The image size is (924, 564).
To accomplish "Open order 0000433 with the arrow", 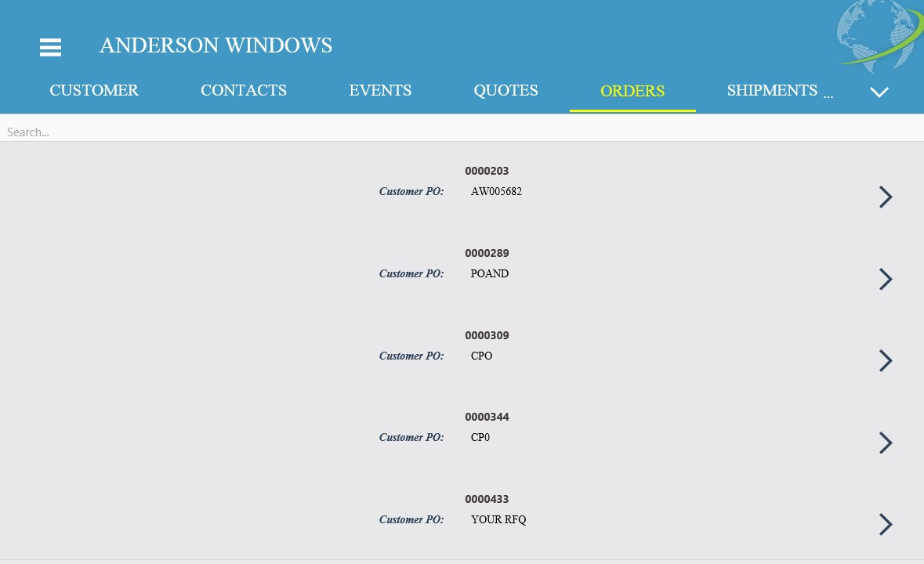I will [x=886, y=524].
